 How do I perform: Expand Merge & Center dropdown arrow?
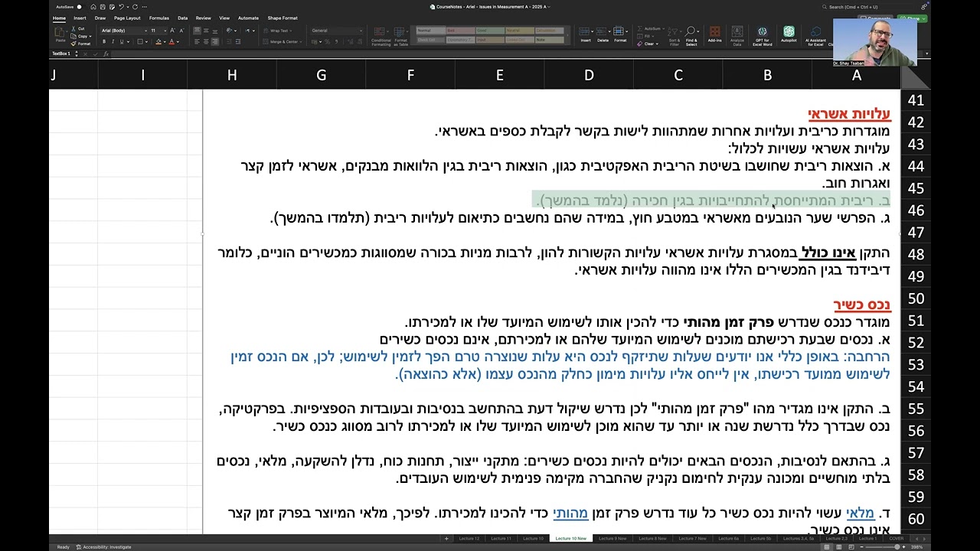pos(301,42)
